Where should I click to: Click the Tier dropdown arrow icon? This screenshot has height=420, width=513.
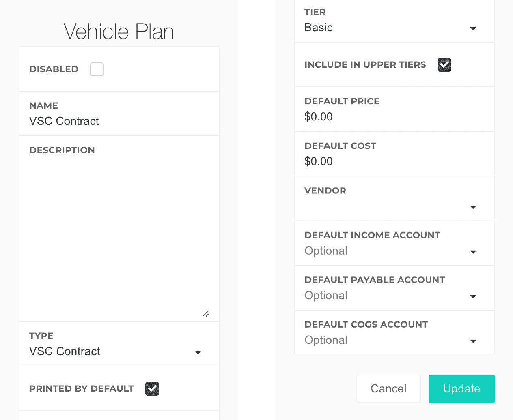[x=473, y=28]
